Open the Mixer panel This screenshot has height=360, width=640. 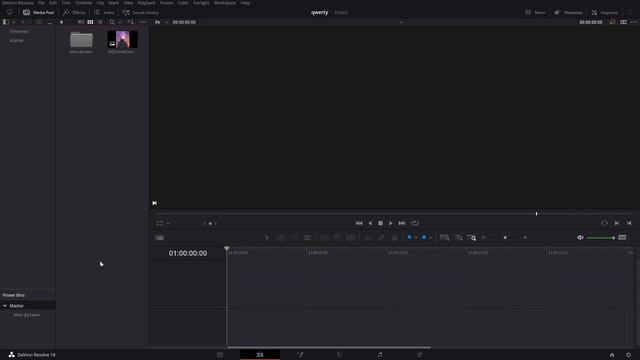[x=535, y=12]
